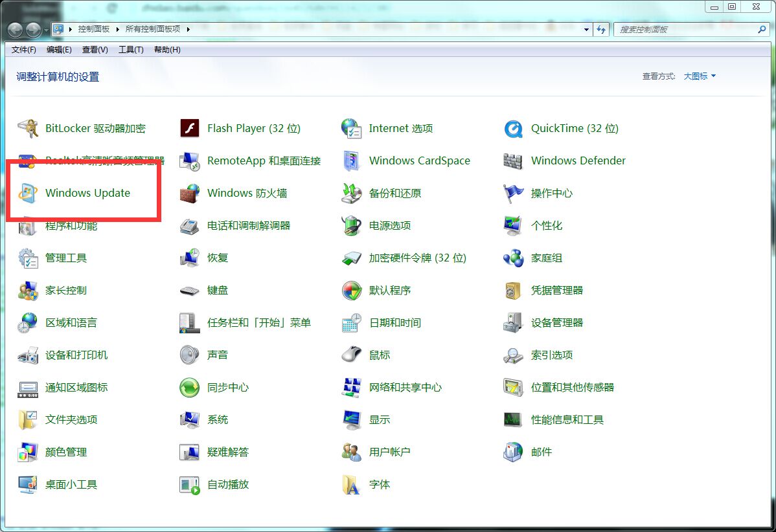Open the 设备管理器 icon
This screenshot has width=776, height=532.
[x=513, y=323]
